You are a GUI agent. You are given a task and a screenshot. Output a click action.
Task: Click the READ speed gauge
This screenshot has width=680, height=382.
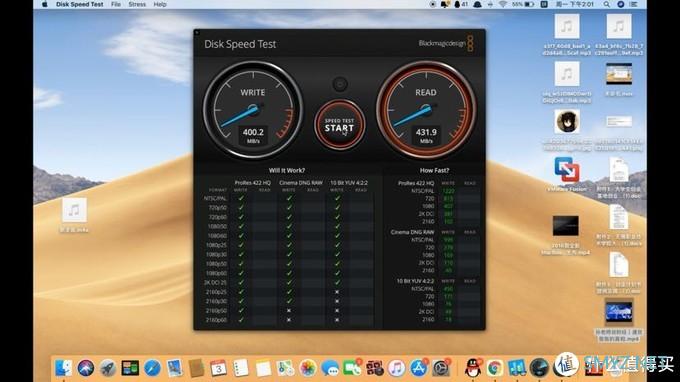pos(426,110)
